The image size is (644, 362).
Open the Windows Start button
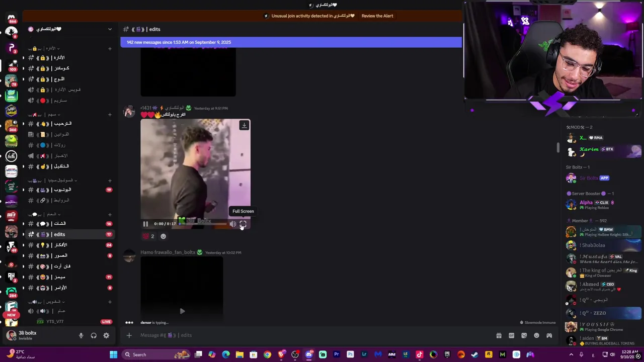pyautogui.click(x=114, y=354)
